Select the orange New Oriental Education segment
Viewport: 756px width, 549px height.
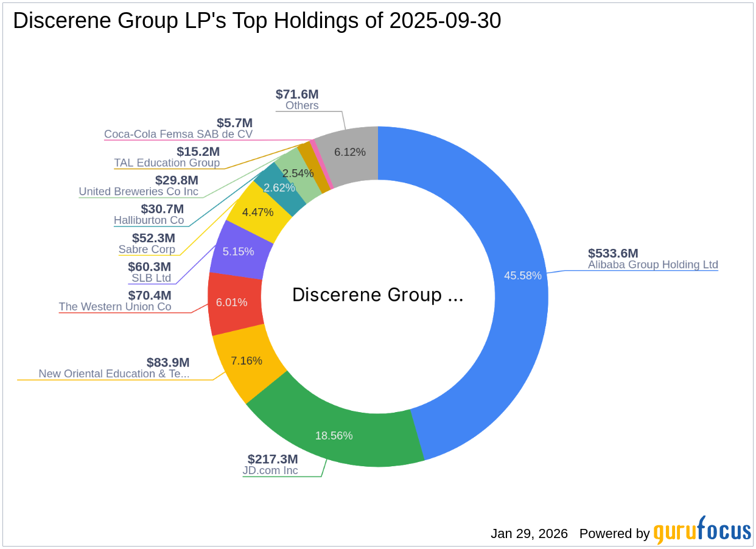247,360
